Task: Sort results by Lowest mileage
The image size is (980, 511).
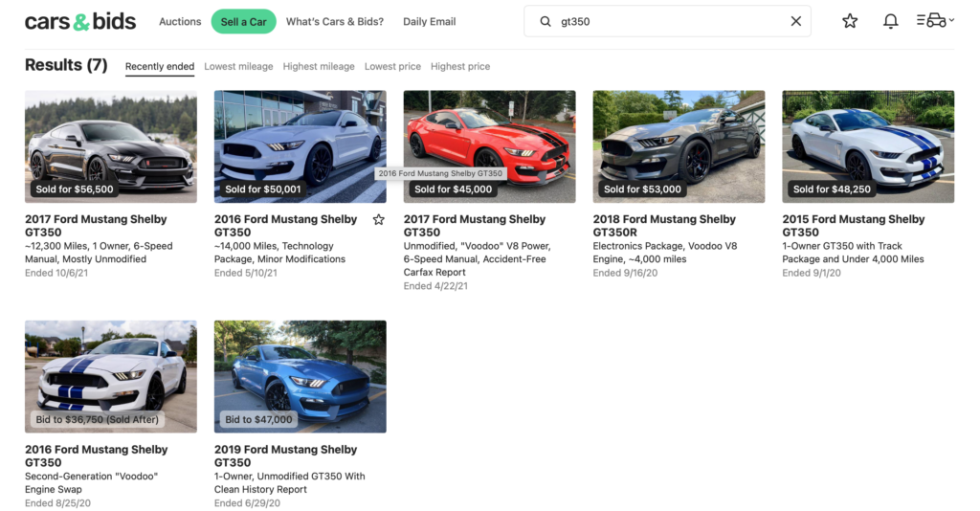Action: click(x=238, y=66)
